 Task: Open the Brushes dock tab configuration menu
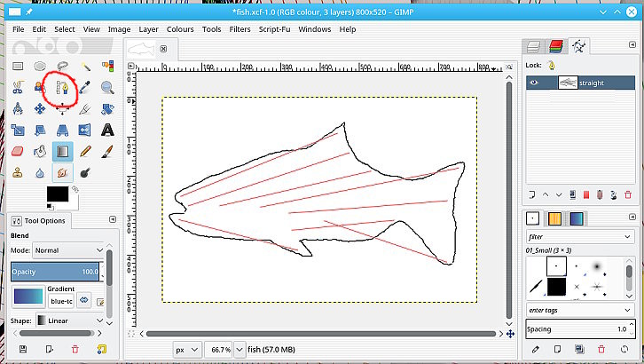coord(632,216)
